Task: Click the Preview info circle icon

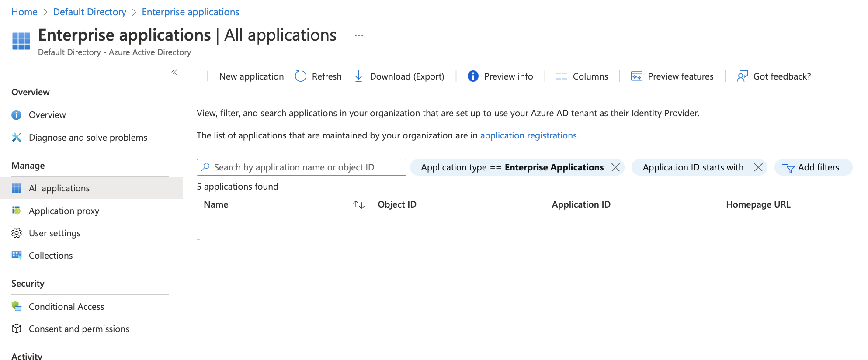Action: coord(473,76)
